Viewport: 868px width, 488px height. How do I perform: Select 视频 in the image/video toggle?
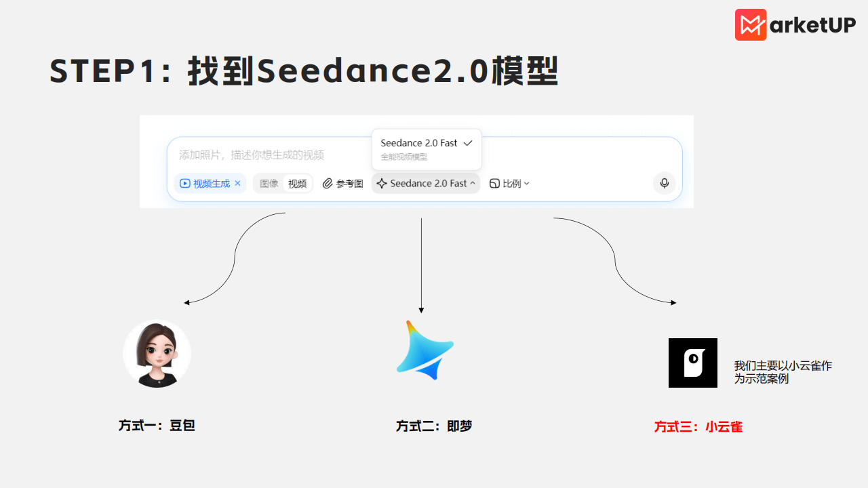pos(297,184)
